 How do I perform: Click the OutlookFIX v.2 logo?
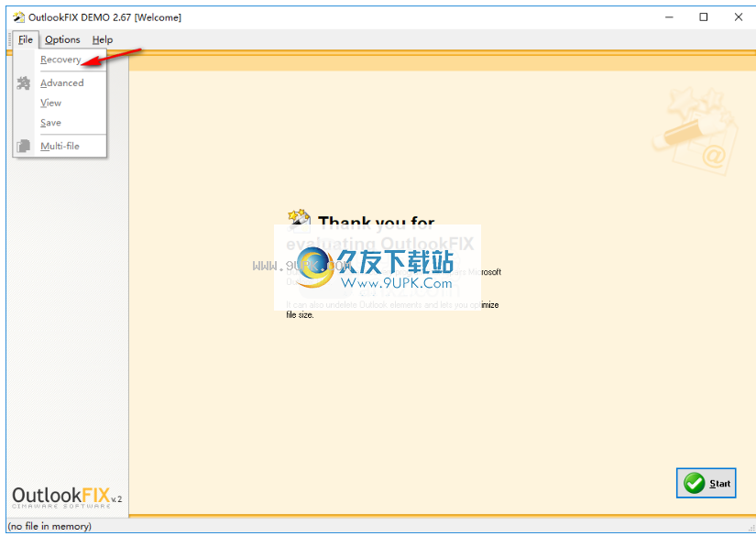pos(67,498)
